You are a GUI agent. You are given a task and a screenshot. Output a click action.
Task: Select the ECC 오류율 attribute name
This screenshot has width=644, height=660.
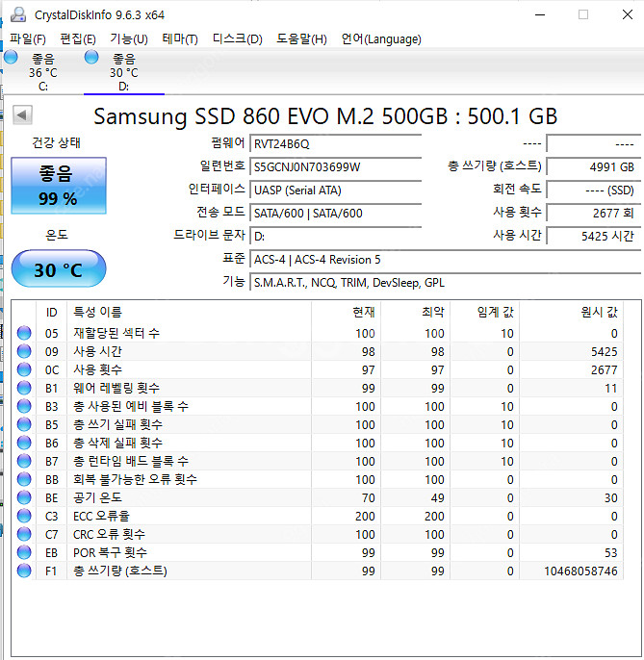click(101, 516)
